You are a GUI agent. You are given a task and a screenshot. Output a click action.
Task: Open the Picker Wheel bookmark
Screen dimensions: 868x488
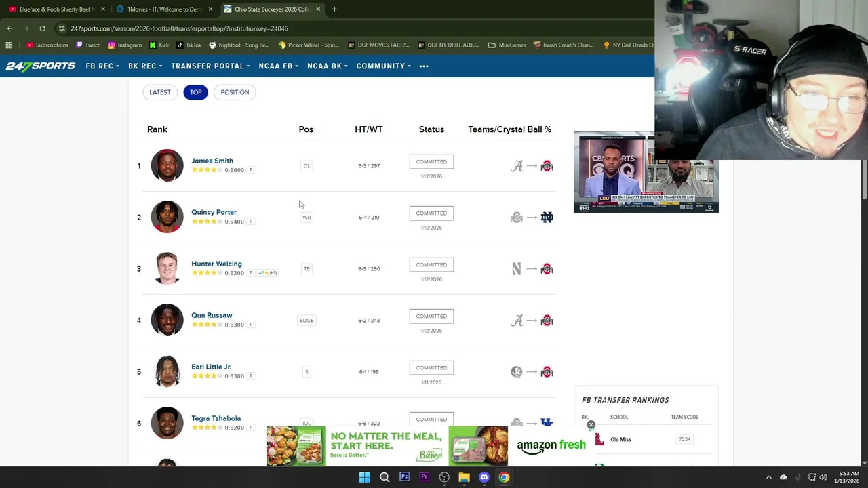tap(309, 45)
